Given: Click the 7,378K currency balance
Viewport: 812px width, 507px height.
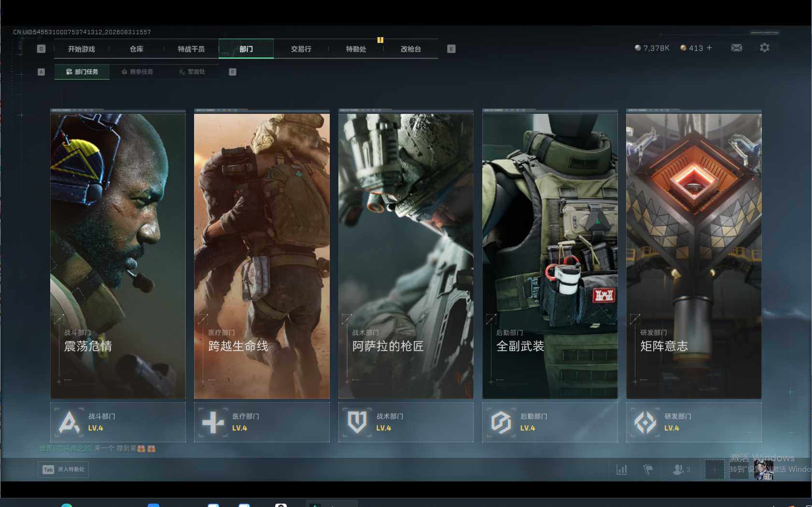Looking at the screenshot, I should 652,48.
